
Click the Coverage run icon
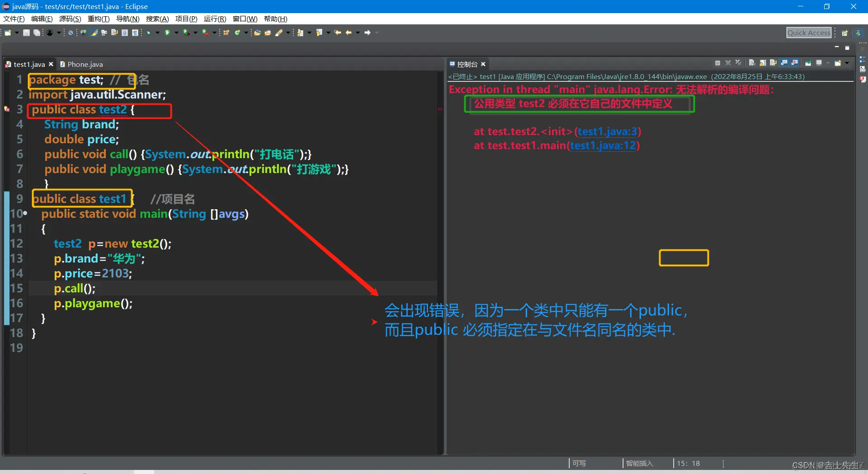point(186,33)
